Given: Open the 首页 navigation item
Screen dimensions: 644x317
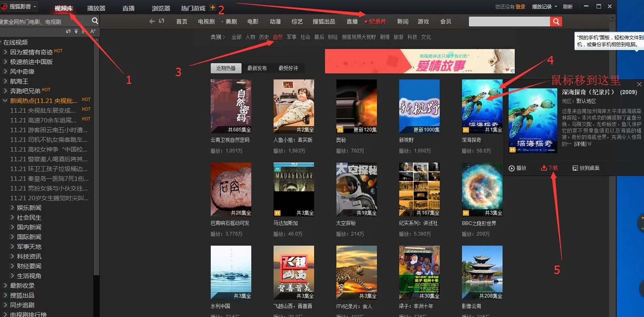Looking at the screenshot, I should pyautogui.click(x=182, y=21).
